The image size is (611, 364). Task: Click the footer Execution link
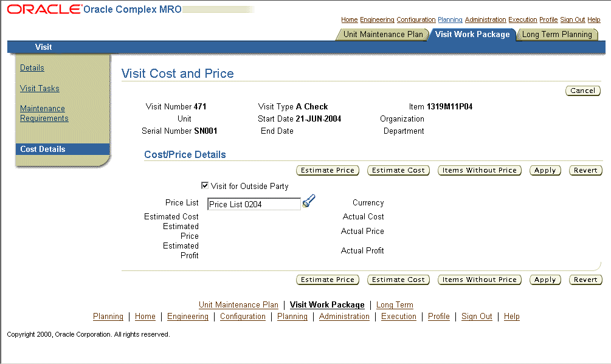tap(399, 317)
